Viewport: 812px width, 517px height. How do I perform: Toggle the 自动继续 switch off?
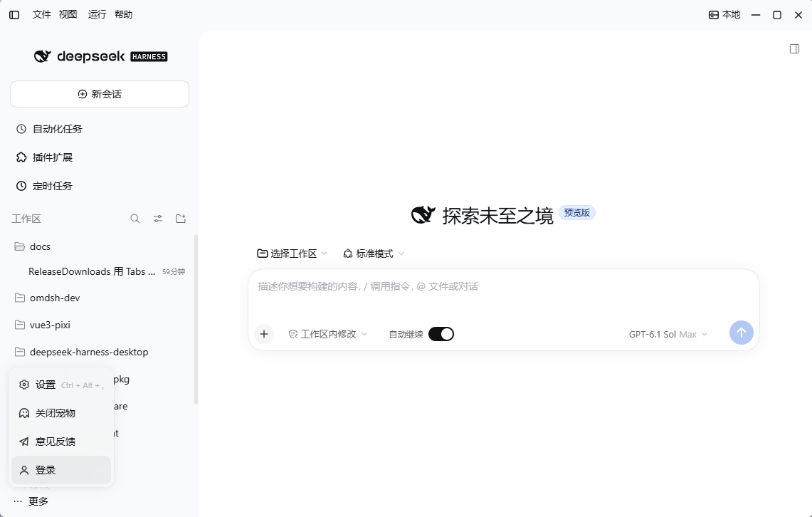[x=441, y=334]
